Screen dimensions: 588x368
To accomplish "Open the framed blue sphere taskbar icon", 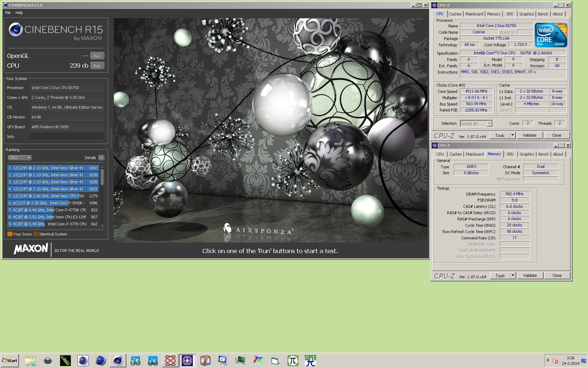I will (x=83, y=361).
